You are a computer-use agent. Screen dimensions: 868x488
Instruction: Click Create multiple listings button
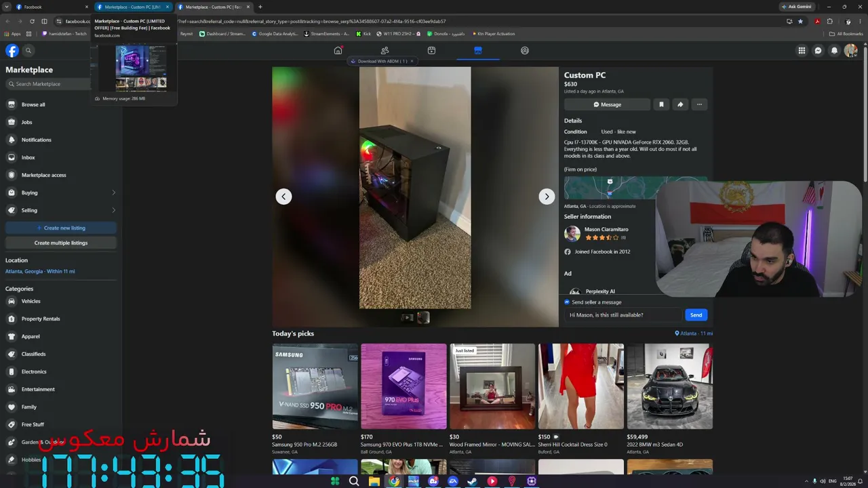(x=61, y=243)
